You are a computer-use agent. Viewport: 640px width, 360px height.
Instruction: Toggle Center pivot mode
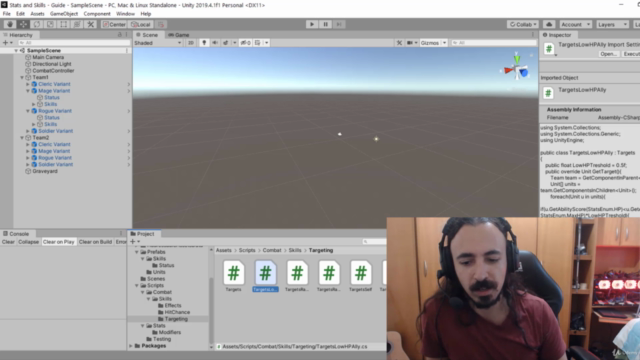(x=114, y=24)
